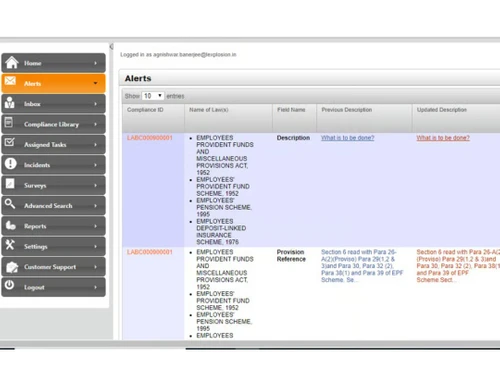The height and width of the screenshot is (375, 500).
Task: Open first row compliance ID LABC000000001
Action: [x=150, y=138]
